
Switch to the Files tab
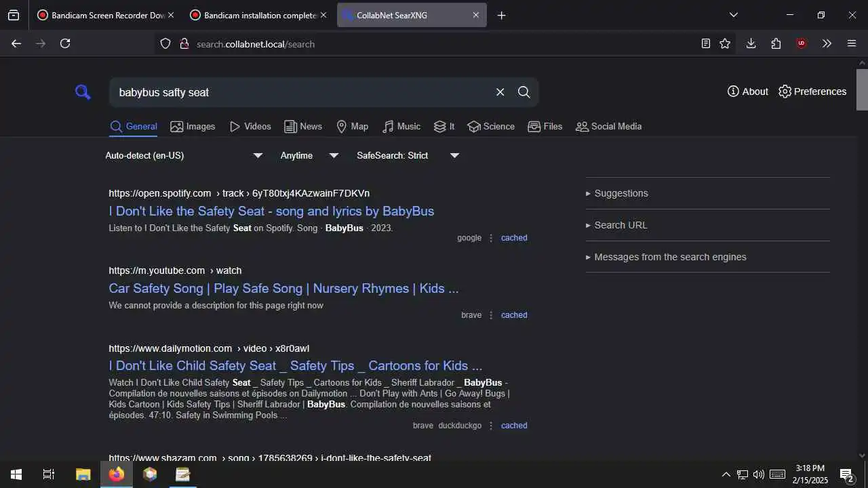(x=545, y=127)
